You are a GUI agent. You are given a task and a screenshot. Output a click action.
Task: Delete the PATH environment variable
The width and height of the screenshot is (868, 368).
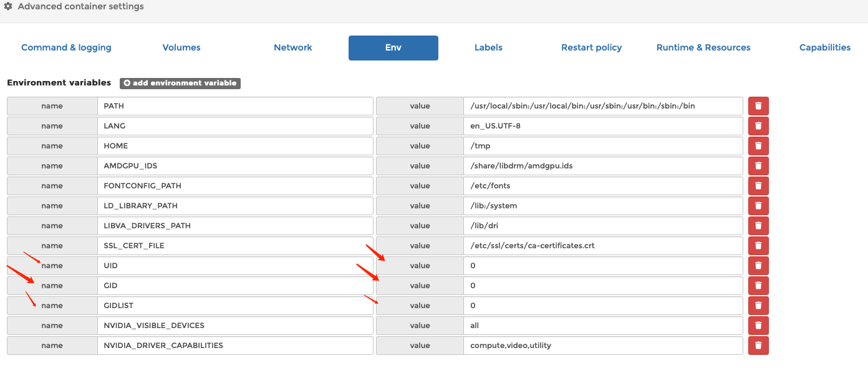tap(758, 106)
